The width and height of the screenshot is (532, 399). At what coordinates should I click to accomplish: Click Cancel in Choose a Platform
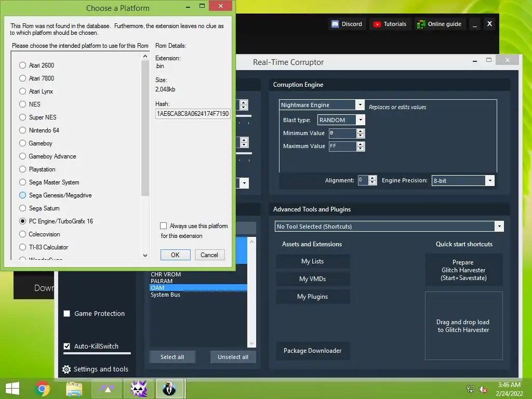coord(209,255)
